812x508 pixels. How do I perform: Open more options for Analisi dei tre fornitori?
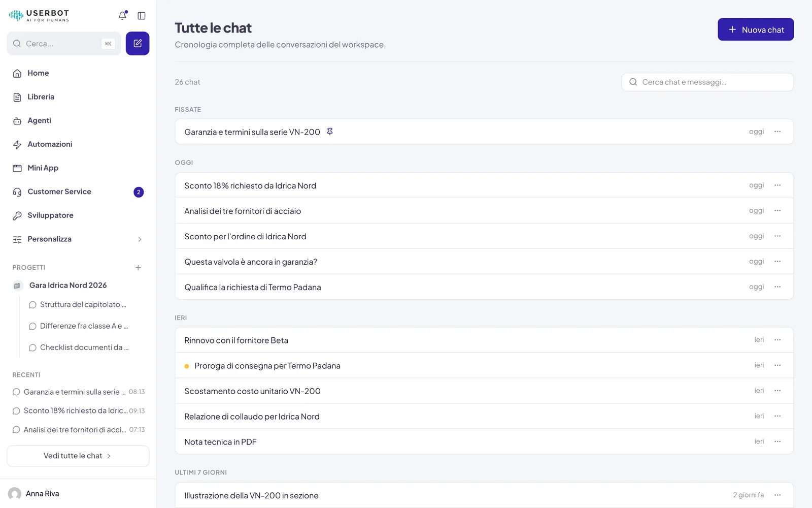(777, 211)
